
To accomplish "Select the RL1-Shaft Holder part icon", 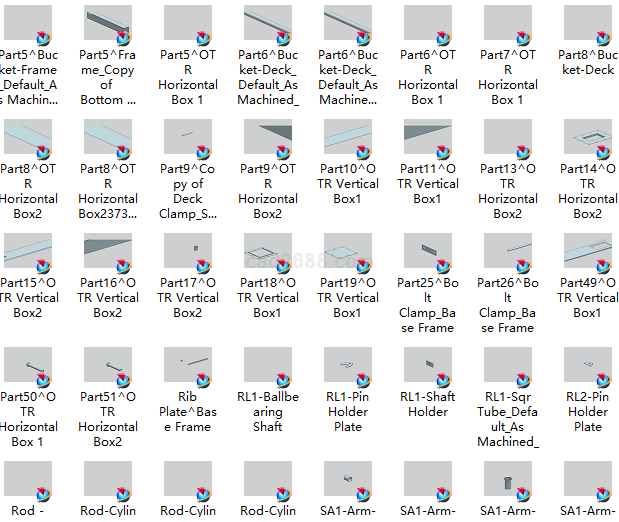I will point(427,367).
